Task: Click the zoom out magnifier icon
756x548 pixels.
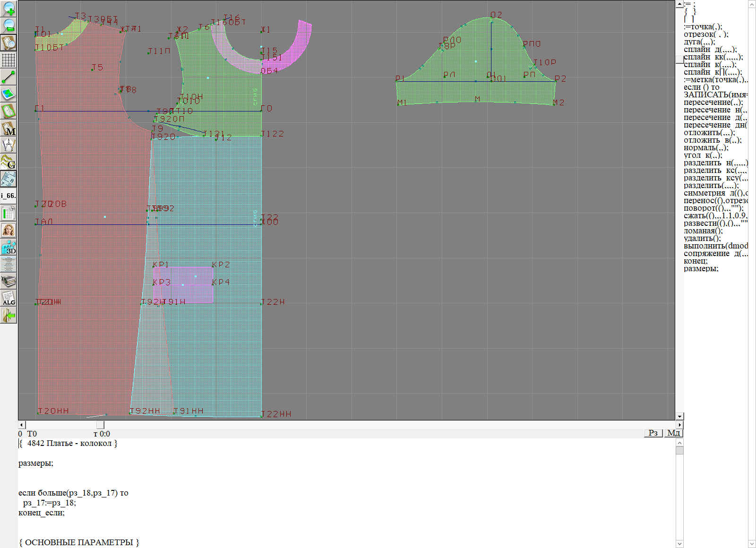Action: 9,26
